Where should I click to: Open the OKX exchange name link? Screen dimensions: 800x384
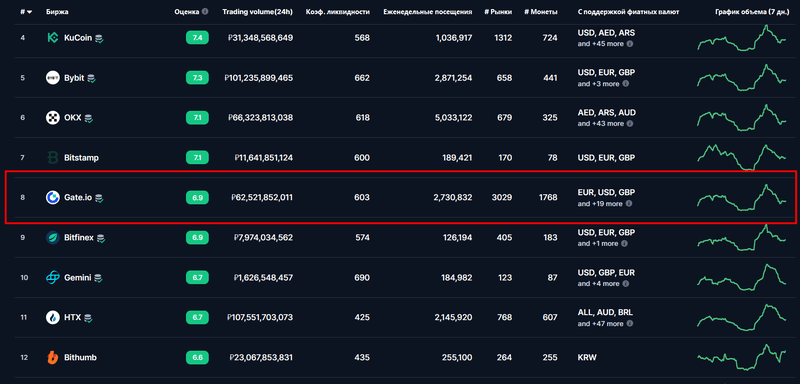click(x=73, y=118)
